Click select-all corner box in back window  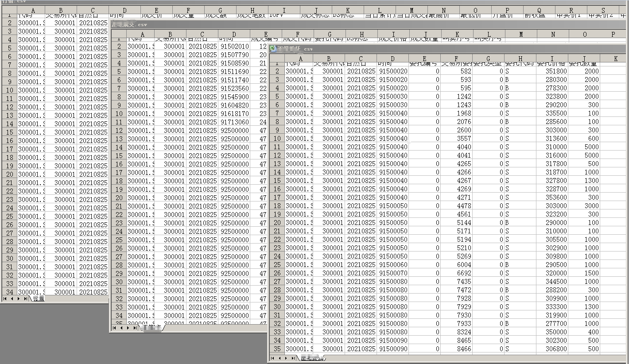pyautogui.click(x=8, y=10)
